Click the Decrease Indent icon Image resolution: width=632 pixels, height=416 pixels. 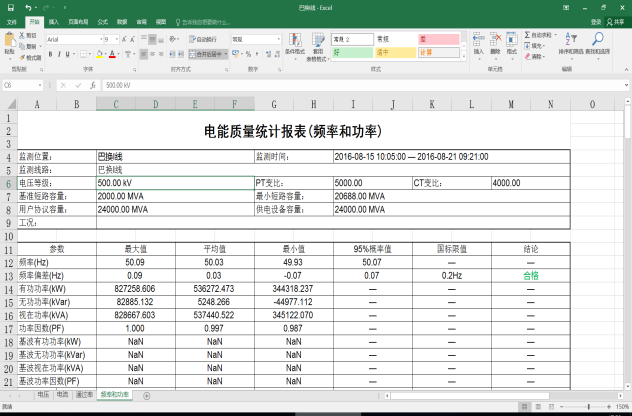tap(172, 54)
